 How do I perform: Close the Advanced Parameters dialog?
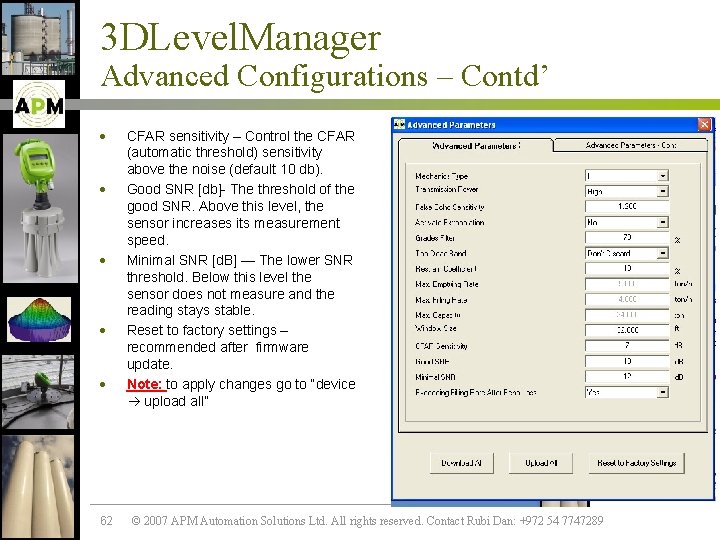[704, 124]
